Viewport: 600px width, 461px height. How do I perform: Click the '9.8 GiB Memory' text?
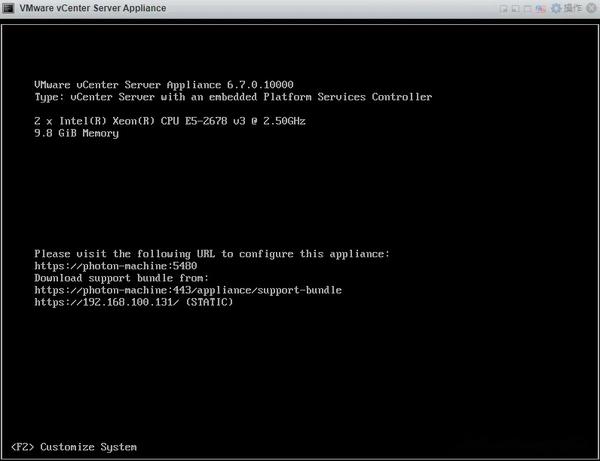[x=77, y=133]
